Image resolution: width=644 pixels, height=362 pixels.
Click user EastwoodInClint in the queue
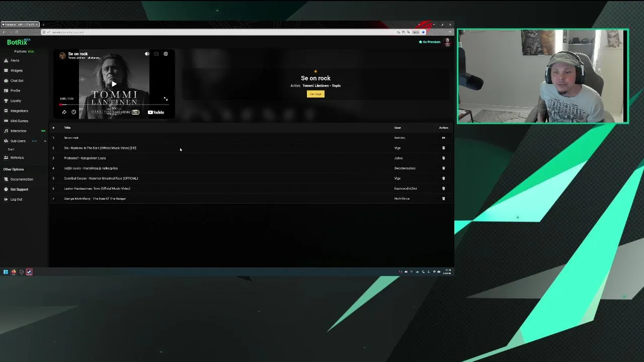406,189
